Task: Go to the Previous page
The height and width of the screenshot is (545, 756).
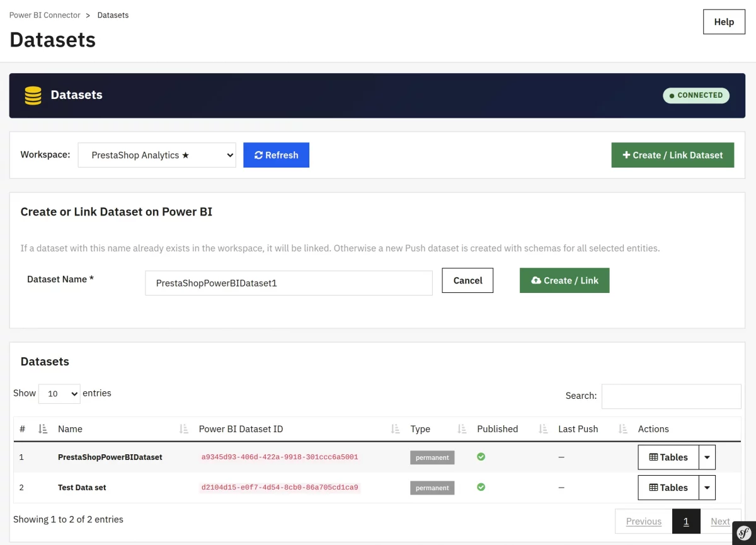Action: coord(644,522)
